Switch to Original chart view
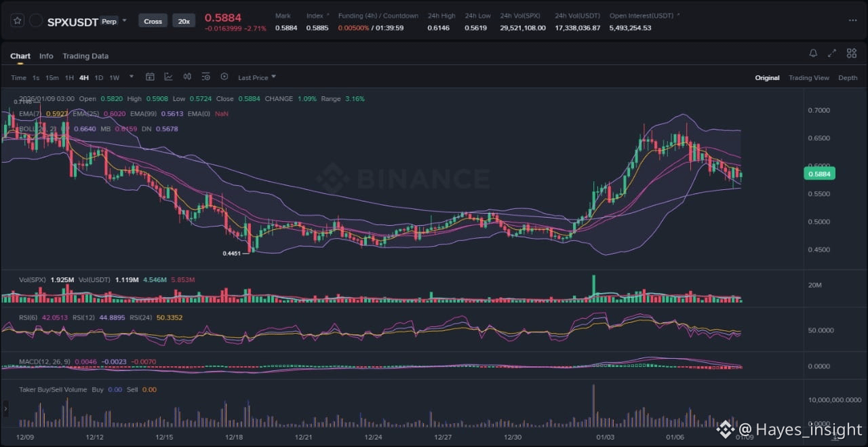Viewport: 868px width, 447px height. 767,78
